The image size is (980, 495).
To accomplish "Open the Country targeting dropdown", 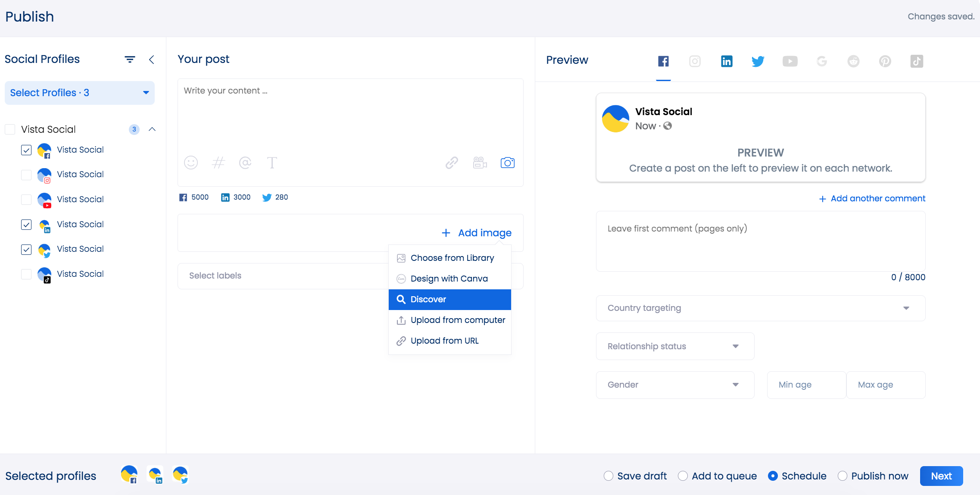I will coord(760,308).
